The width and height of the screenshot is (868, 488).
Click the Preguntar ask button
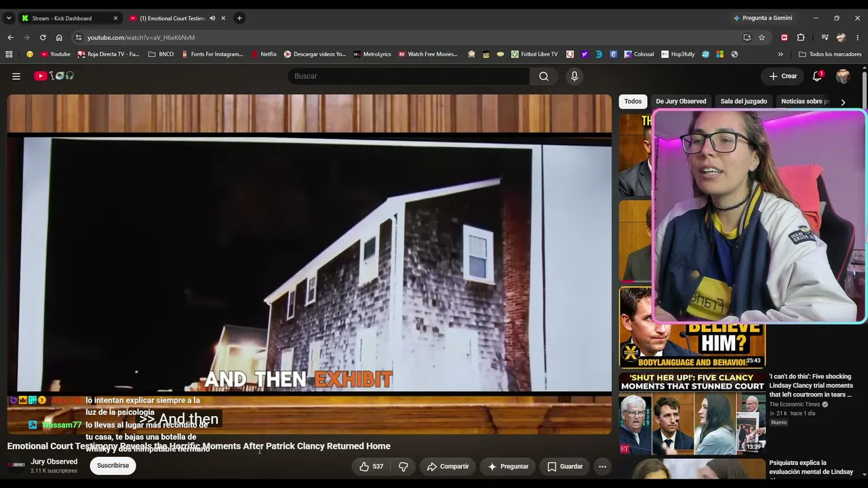click(x=508, y=466)
